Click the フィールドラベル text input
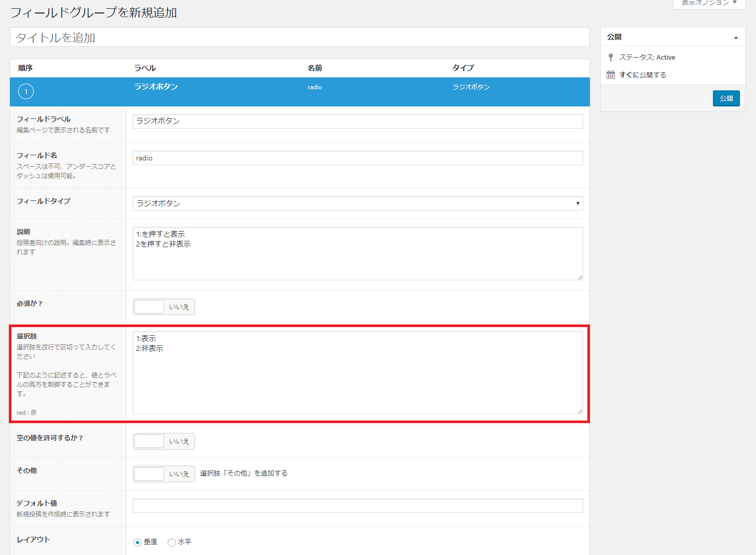Screen dimensions: 756x555 pyautogui.click(x=358, y=121)
